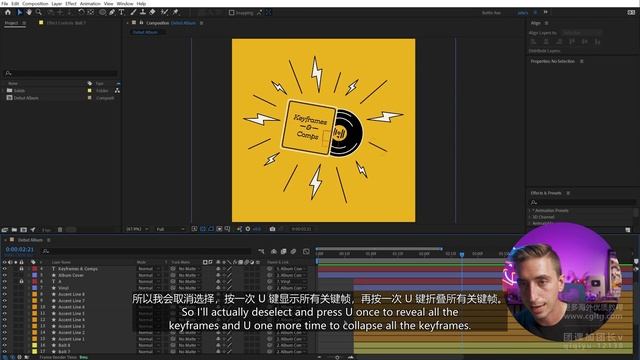Open the Layer menu

coord(57,3)
